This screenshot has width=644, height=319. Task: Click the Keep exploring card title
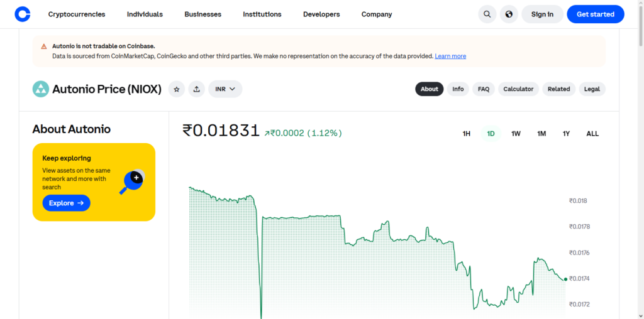[67, 158]
